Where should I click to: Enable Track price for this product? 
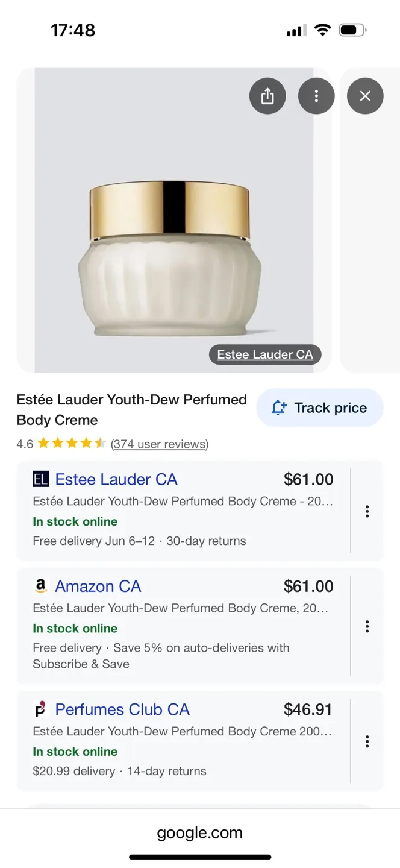[x=319, y=407]
